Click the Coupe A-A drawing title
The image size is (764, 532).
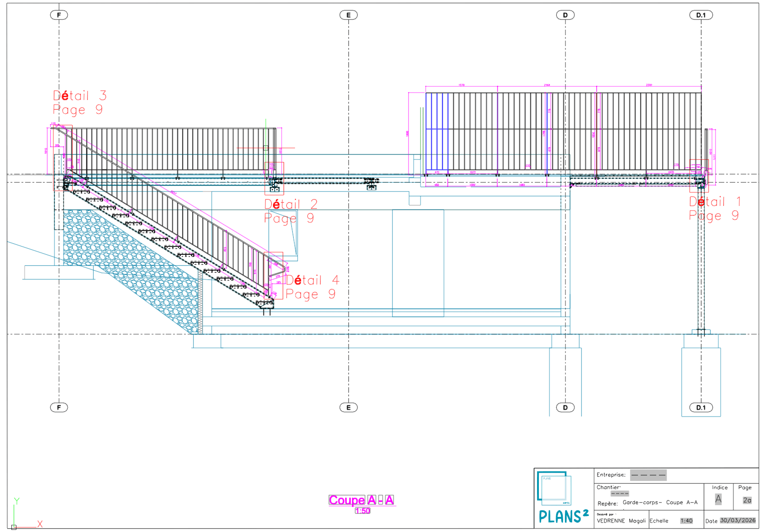click(362, 500)
